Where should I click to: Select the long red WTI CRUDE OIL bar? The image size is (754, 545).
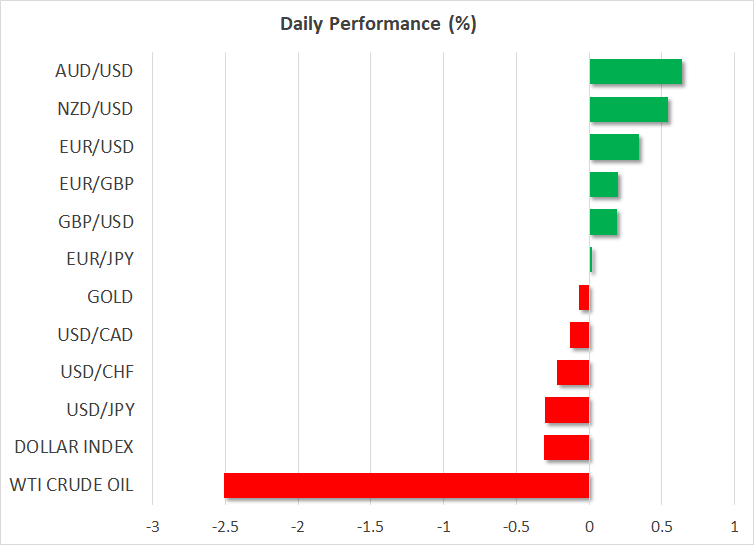click(x=406, y=485)
